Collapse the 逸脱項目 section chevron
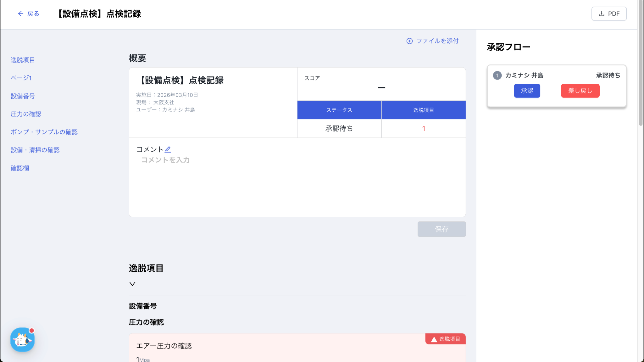This screenshot has width=644, height=362. pos(132,284)
